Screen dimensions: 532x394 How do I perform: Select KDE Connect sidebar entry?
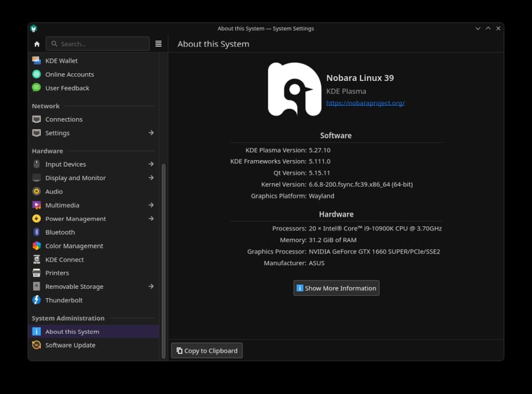[x=94, y=259]
